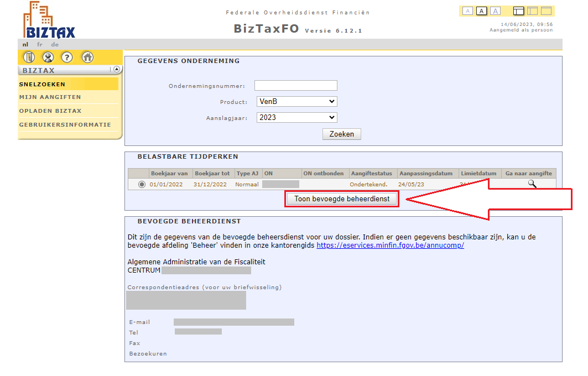
Task: Select the 01/01/2022 period radio button
Action: coord(142,185)
